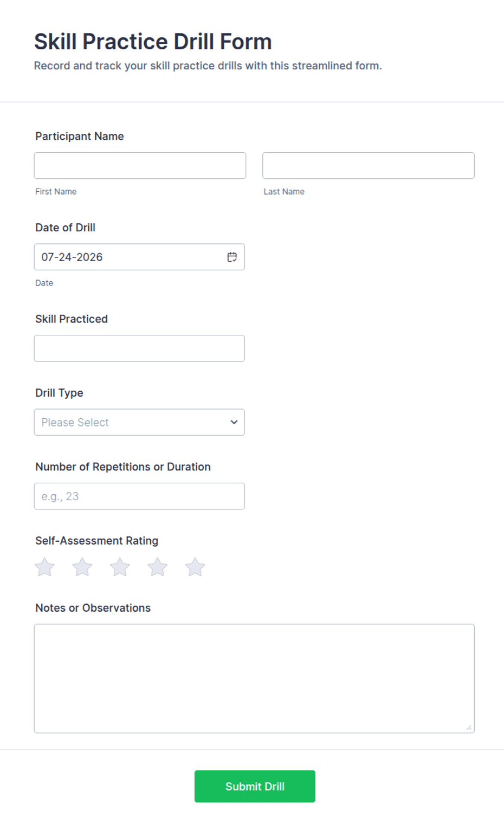Screen dimensions: 504x829
Task: Expand the Drill Type chevron arrow
Action: point(234,422)
